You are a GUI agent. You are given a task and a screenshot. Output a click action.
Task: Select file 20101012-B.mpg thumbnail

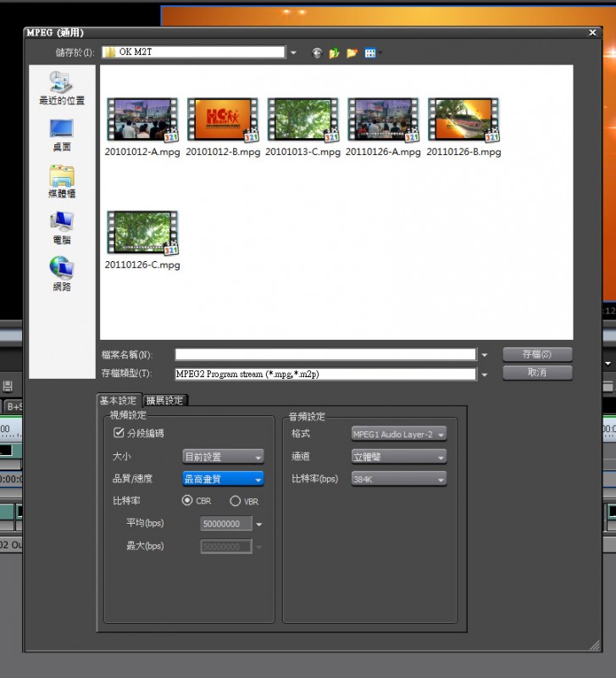pyautogui.click(x=223, y=119)
